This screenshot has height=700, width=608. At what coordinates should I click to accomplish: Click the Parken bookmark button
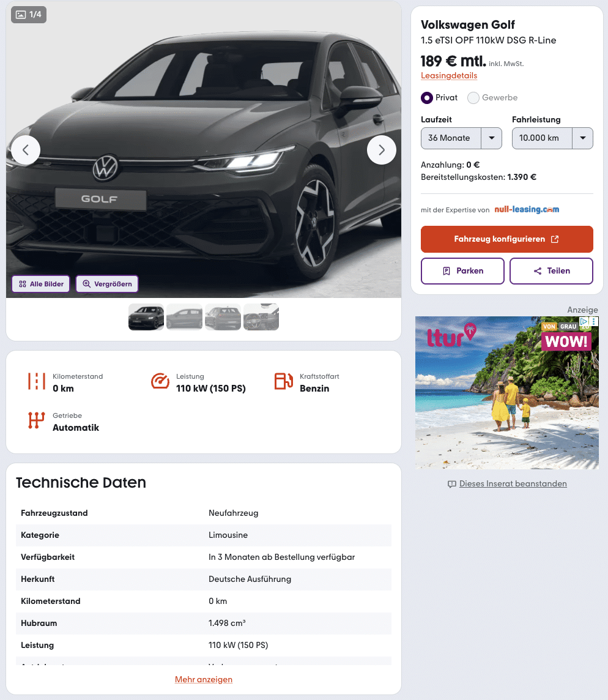(462, 271)
